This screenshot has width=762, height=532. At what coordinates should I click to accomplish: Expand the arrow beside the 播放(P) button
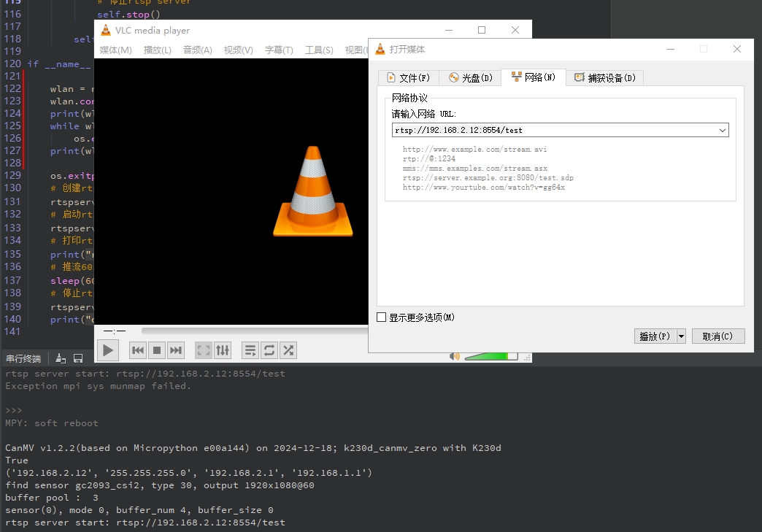pos(681,336)
